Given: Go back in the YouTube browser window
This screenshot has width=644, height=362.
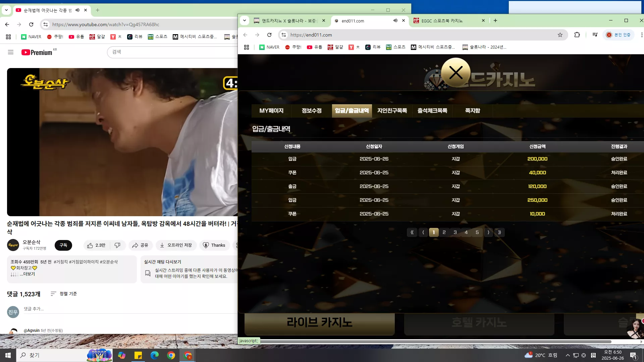Looking at the screenshot, I should (7, 24).
